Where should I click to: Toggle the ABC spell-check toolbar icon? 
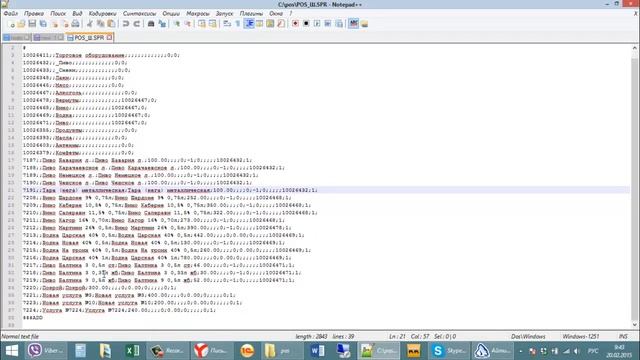(353, 24)
